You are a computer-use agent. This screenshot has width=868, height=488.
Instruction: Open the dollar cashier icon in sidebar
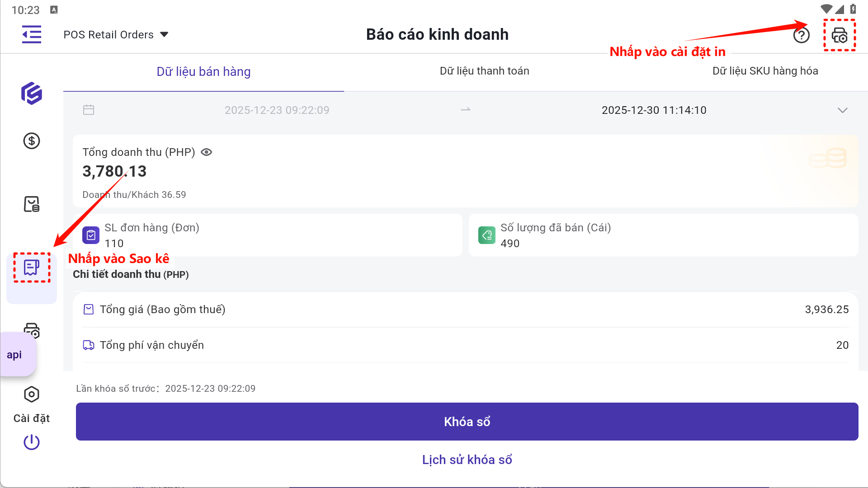tap(32, 141)
